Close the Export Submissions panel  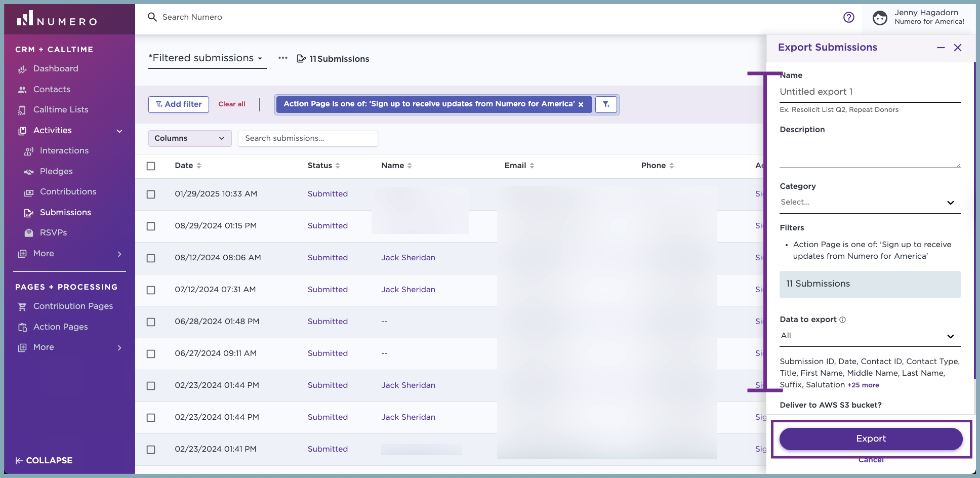coord(958,48)
